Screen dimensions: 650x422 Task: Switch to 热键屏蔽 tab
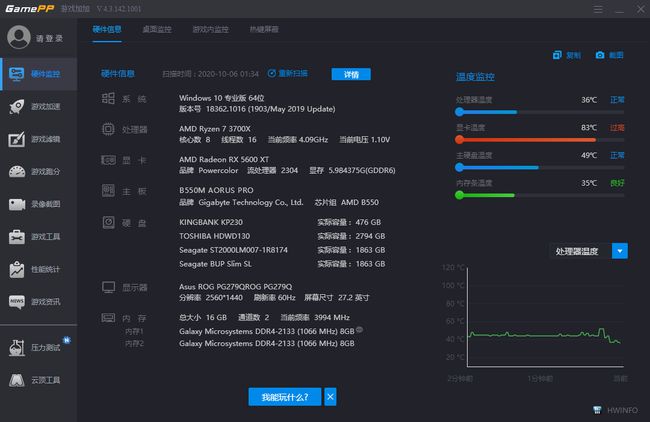264,29
